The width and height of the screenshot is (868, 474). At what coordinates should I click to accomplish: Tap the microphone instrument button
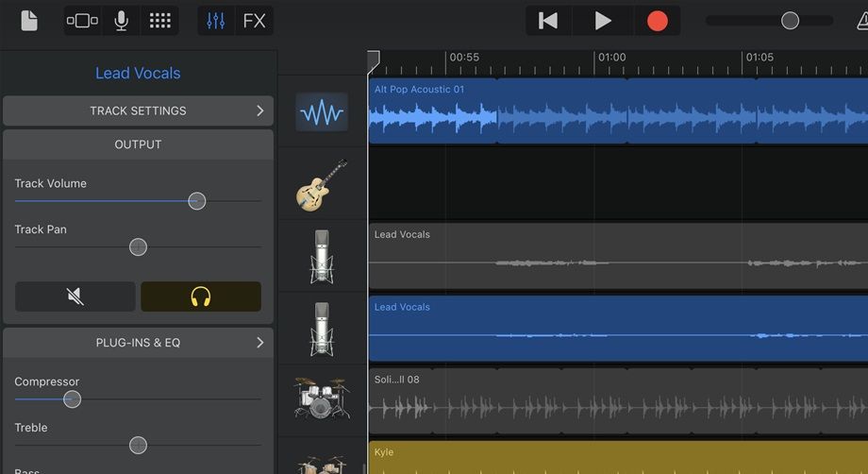point(121,21)
